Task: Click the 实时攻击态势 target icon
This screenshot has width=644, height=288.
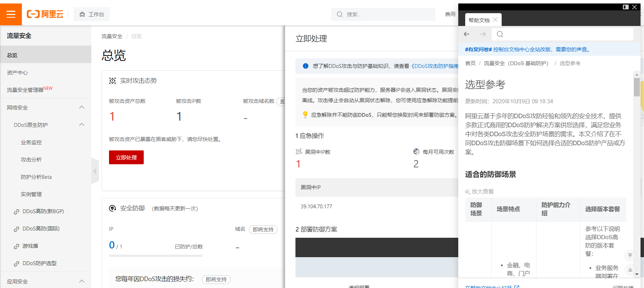Action: 112,81
